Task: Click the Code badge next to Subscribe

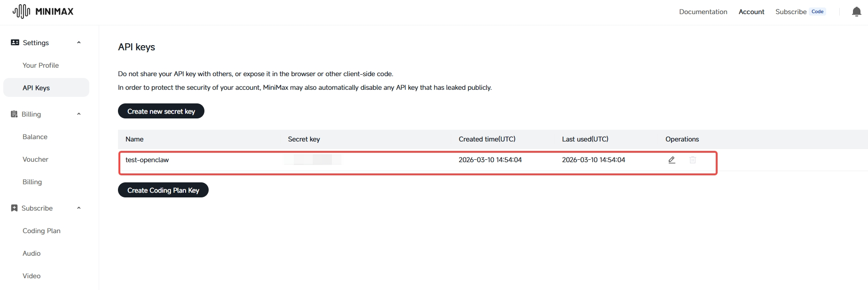Action: (x=817, y=12)
